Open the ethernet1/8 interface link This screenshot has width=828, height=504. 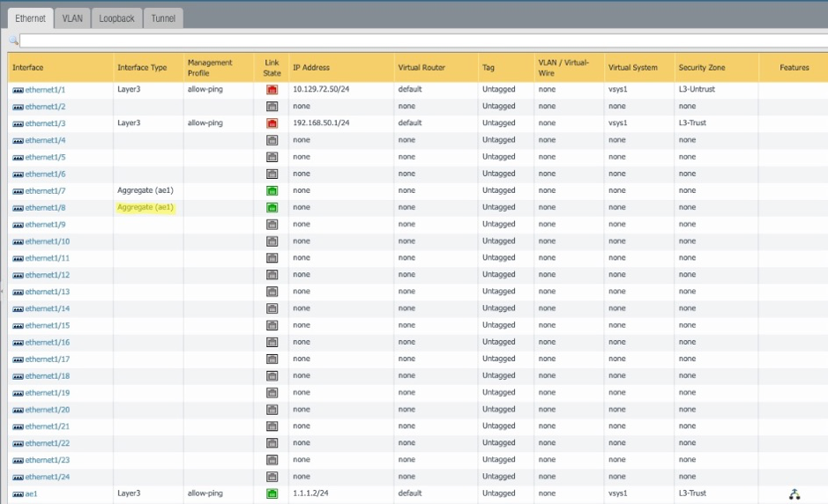(45, 208)
